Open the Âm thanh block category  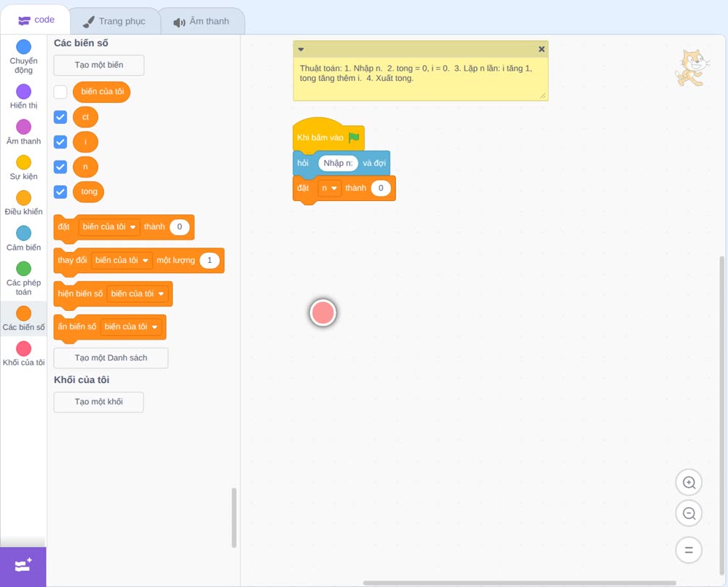tap(24, 132)
